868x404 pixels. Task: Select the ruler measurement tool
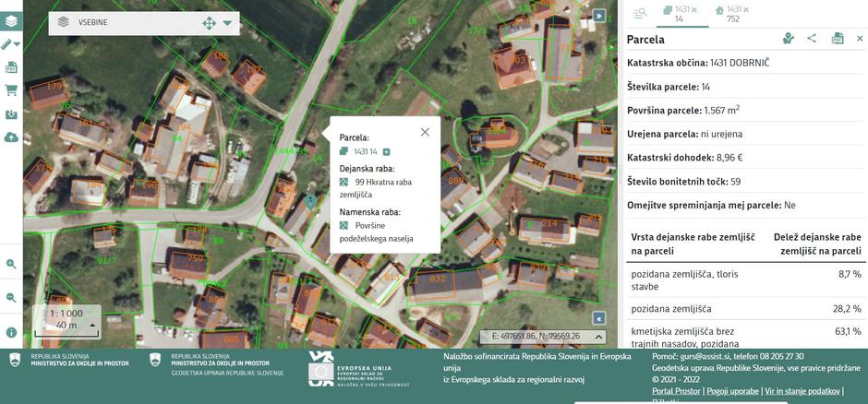tap(7, 43)
